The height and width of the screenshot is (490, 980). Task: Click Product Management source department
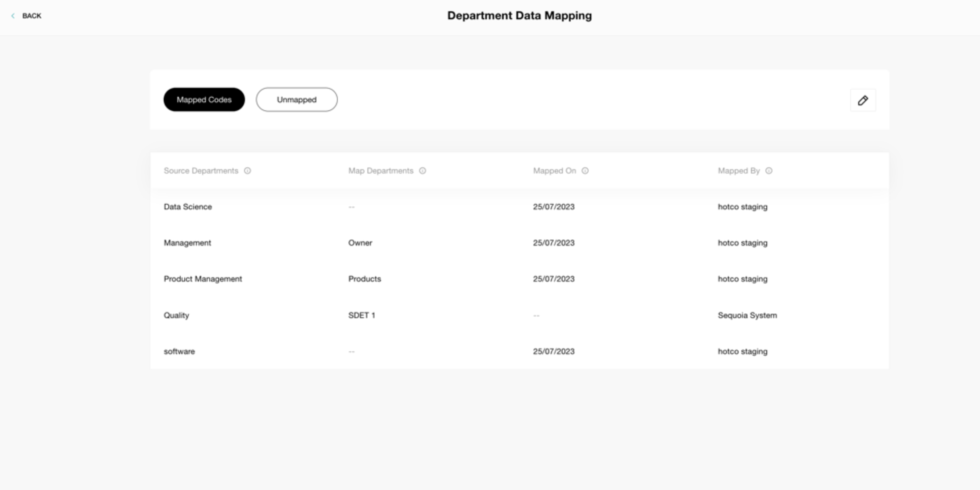(x=203, y=279)
